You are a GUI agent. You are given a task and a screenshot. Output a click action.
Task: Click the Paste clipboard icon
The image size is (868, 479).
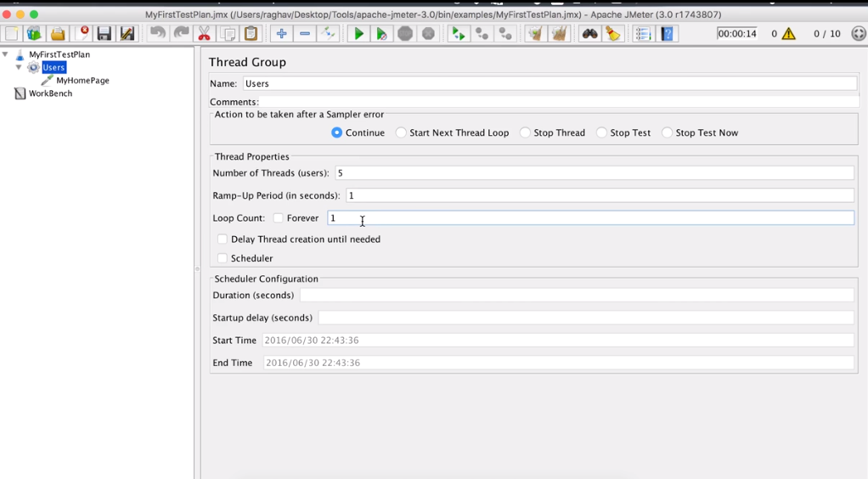pos(251,34)
